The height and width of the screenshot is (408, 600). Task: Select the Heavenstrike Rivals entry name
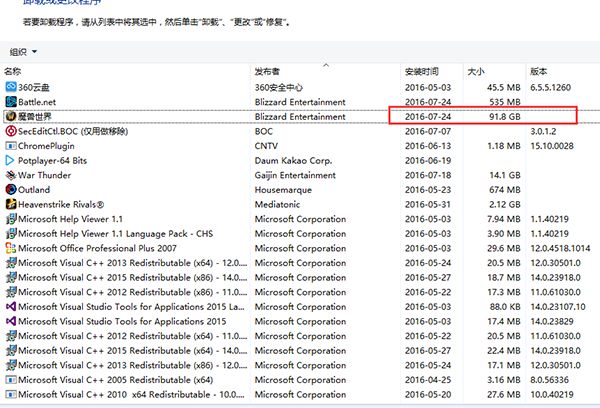(x=61, y=204)
